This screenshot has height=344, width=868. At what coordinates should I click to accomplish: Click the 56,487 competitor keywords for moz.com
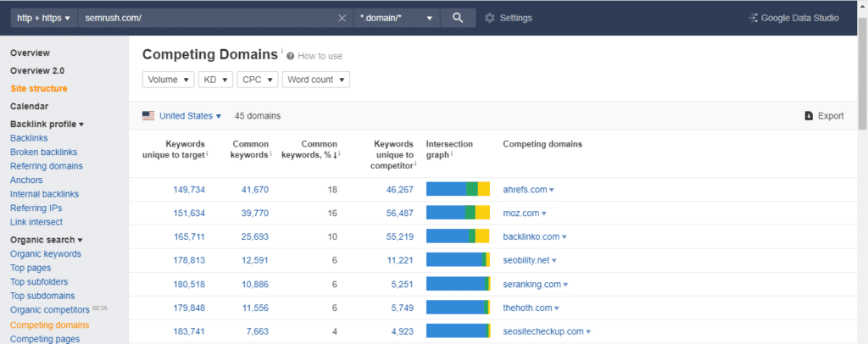400,214
